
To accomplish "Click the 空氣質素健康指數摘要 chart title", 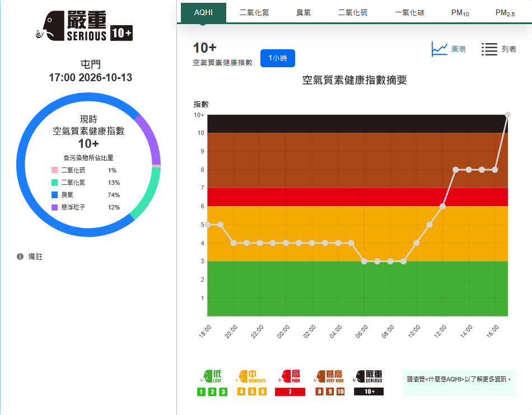I will click(354, 80).
